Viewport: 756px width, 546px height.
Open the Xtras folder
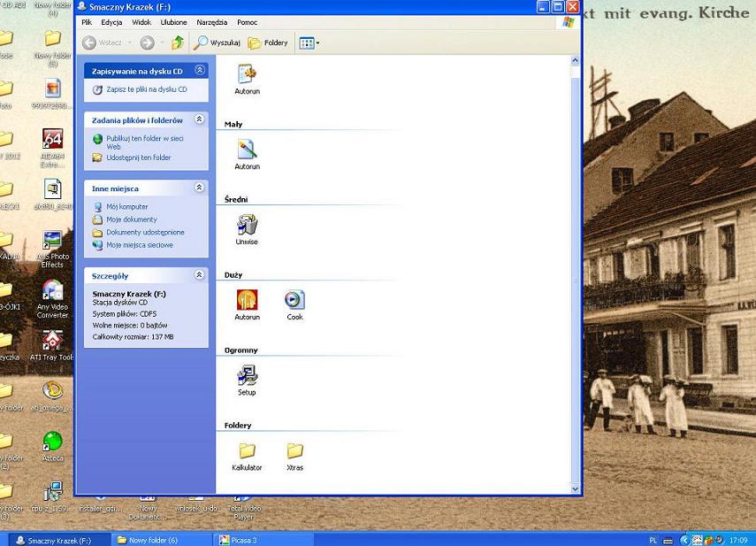pos(294,452)
